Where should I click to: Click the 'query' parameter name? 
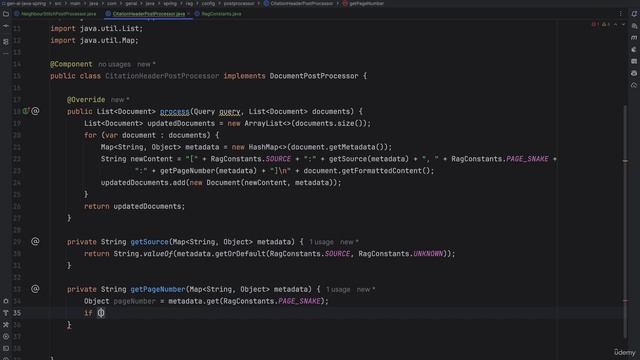point(229,111)
